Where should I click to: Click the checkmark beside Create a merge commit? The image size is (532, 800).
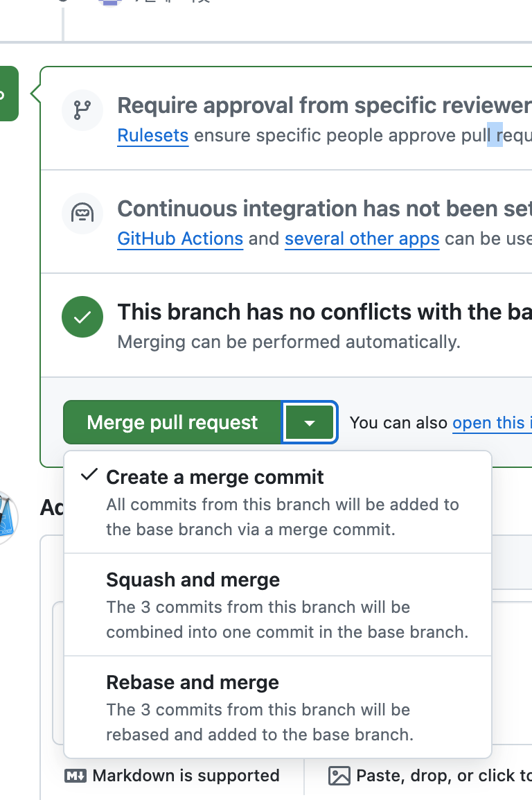tap(89, 475)
